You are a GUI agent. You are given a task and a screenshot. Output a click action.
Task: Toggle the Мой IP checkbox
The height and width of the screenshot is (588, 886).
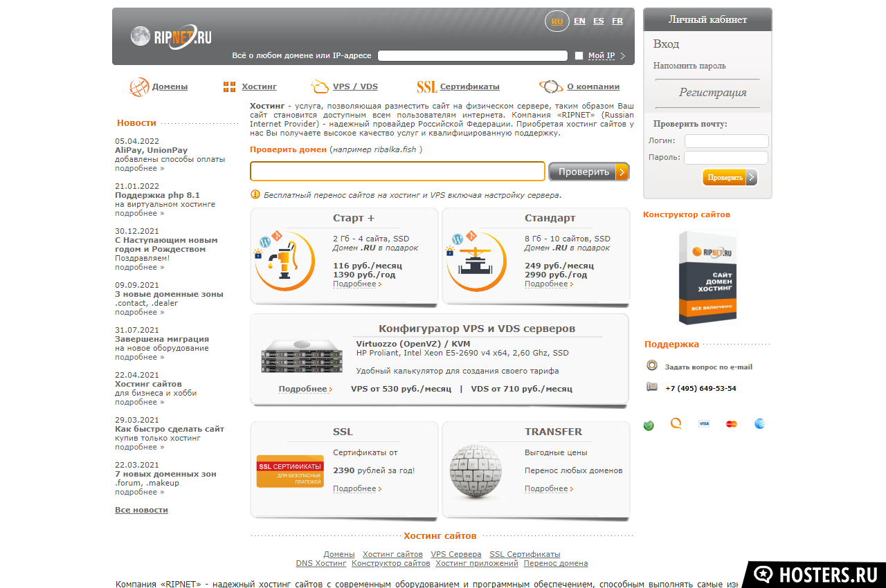tap(579, 56)
